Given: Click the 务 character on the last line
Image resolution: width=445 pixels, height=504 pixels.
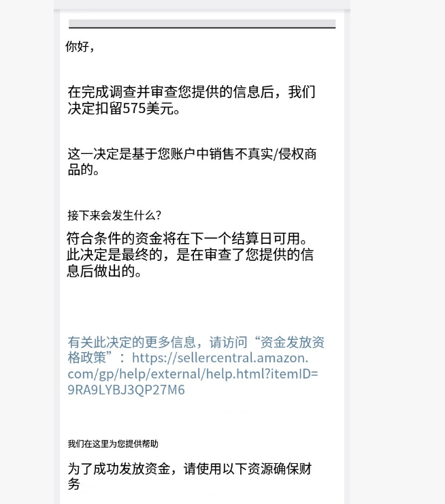Looking at the screenshot, I should (x=74, y=484).
